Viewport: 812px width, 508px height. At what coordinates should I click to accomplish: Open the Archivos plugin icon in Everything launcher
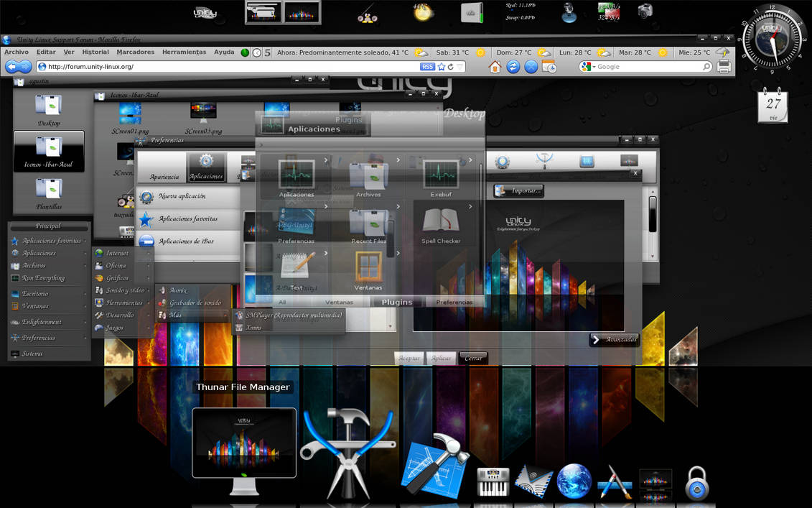coord(368,177)
